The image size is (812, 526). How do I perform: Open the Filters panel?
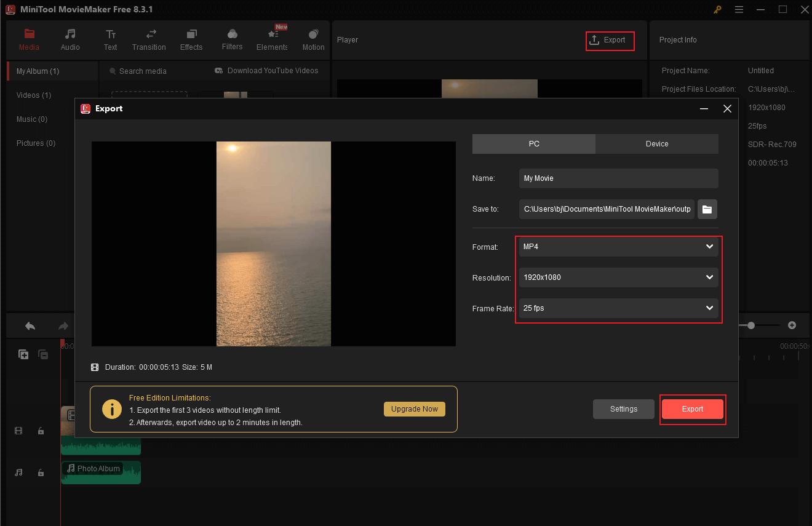click(232, 35)
